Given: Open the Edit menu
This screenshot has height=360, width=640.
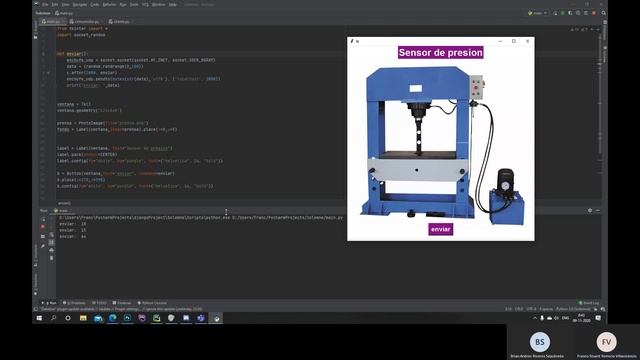Looking at the screenshot, I should pyautogui.click(x=55, y=4).
